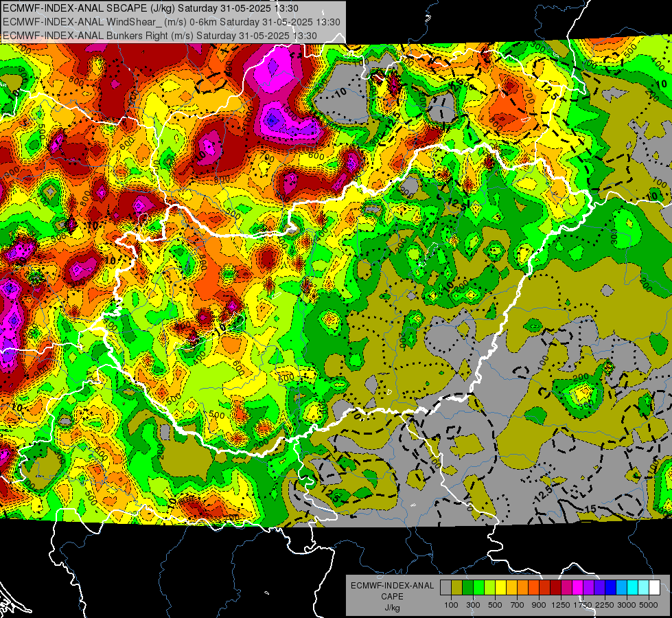
Task: Click the J/kg unit in the legend
Action: coord(392,608)
